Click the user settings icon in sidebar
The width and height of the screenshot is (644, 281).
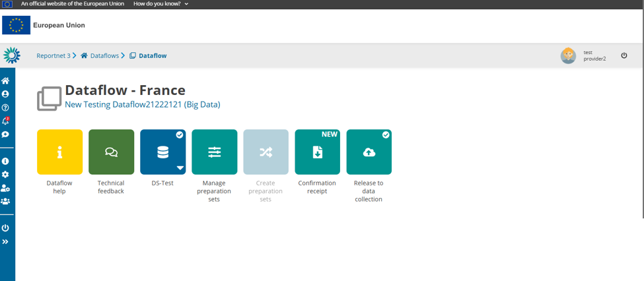click(x=5, y=188)
